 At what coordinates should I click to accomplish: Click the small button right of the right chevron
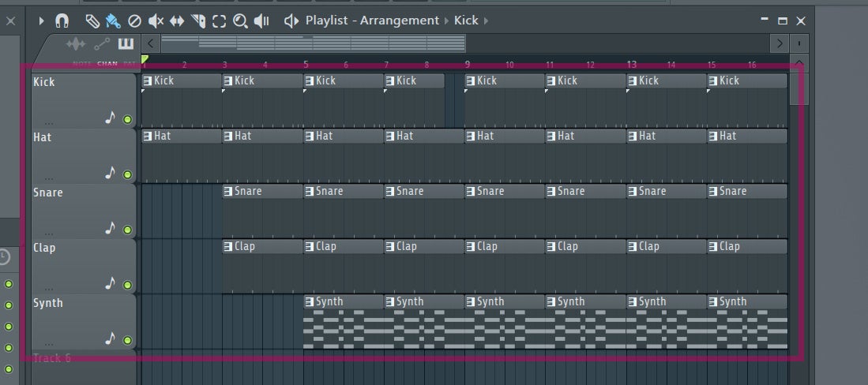click(799, 43)
